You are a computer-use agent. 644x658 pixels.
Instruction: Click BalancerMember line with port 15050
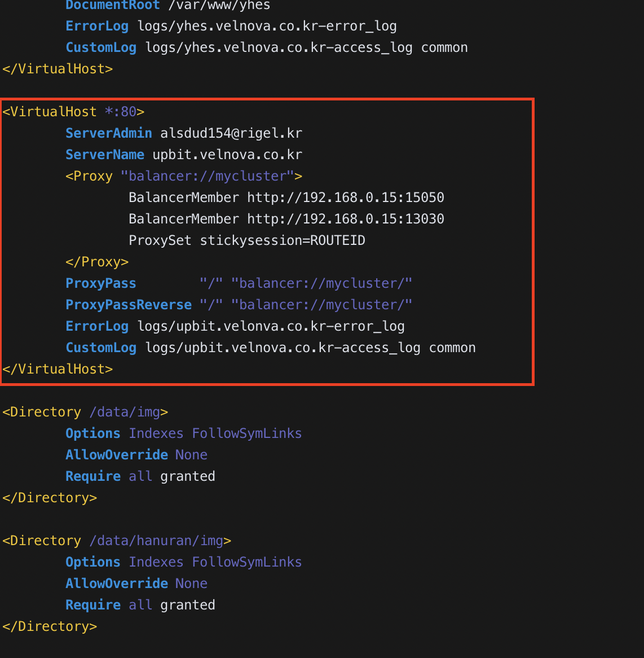[286, 198]
